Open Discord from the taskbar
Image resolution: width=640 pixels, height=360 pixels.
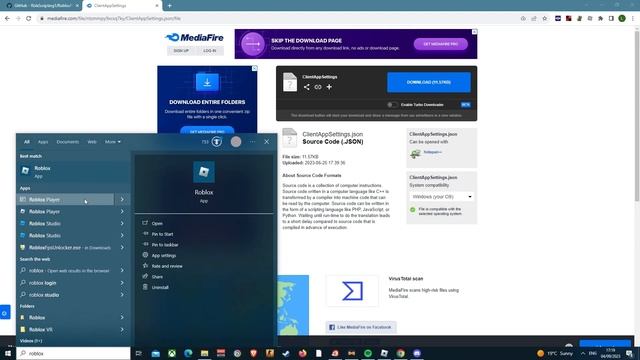(417, 353)
